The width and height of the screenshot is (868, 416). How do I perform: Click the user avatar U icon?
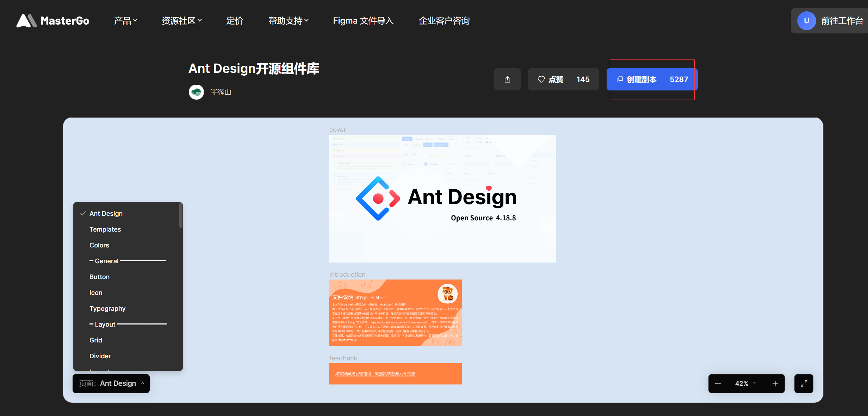pos(806,21)
